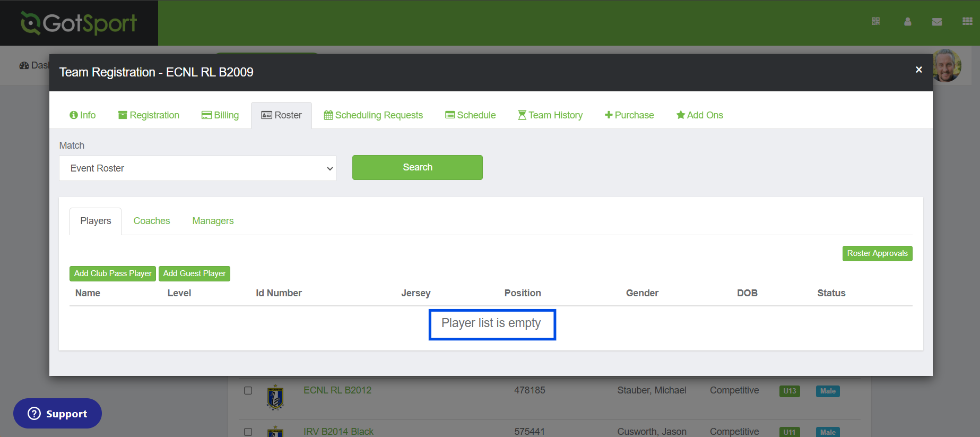View the Team History tab
The image size is (980, 437).
550,115
